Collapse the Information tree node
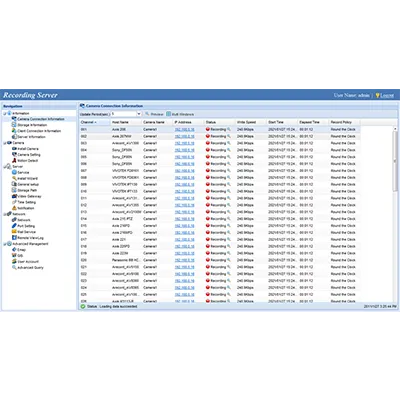This screenshot has height=400, width=400. [5, 113]
